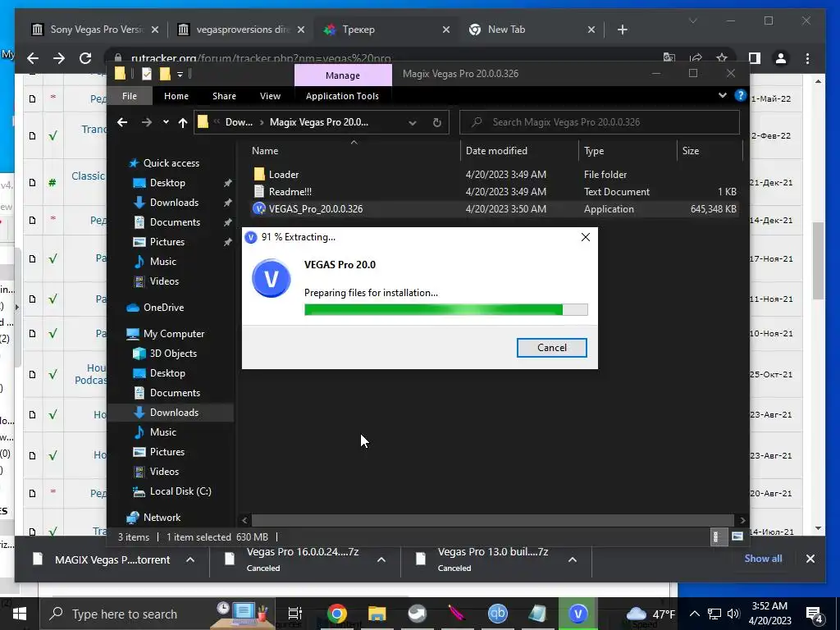840x630 pixels.
Task: Go up one folder level in Explorer
Action: [x=183, y=123]
